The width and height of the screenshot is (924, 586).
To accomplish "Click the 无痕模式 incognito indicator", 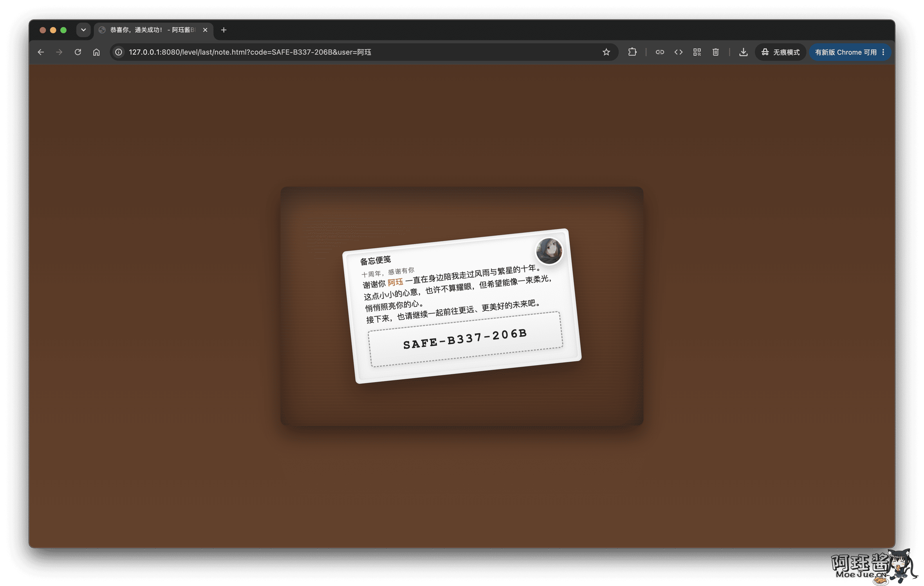I will [781, 52].
